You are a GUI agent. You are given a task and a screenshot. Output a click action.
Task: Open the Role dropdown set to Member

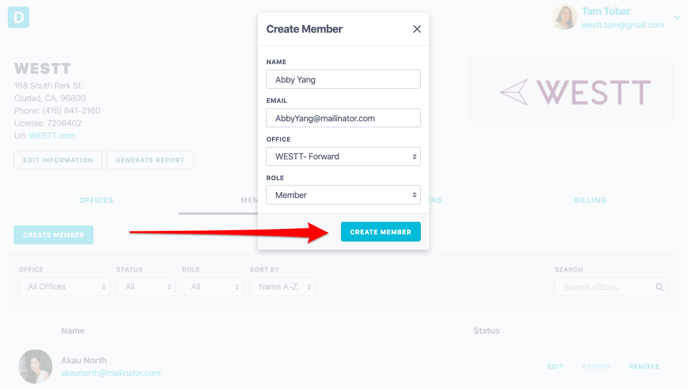point(343,195)
